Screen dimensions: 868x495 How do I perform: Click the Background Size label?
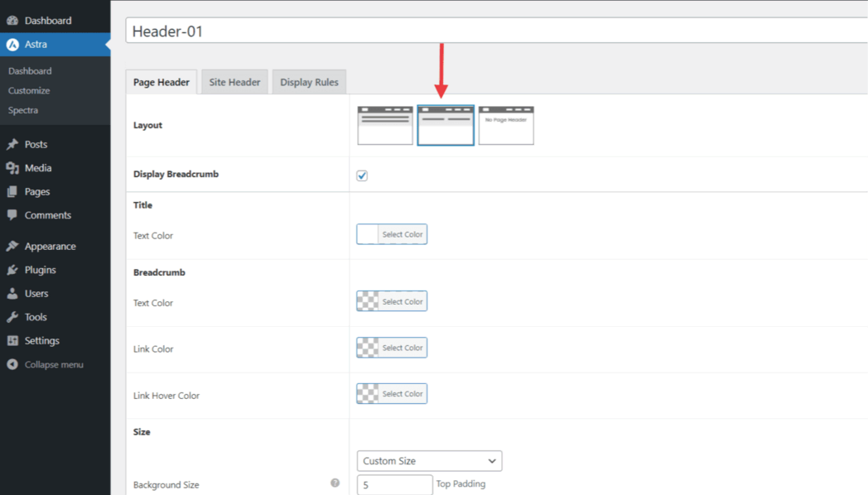click(166, 485)
